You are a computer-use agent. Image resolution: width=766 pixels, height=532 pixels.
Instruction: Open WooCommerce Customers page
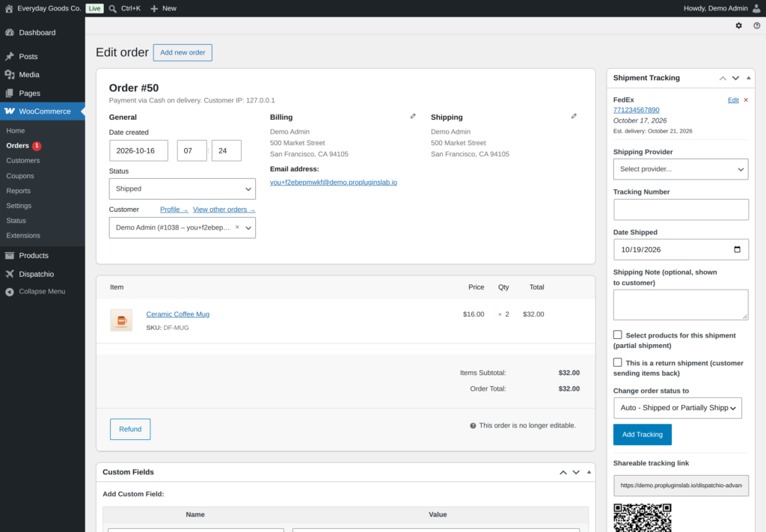[x=23, y=160]
